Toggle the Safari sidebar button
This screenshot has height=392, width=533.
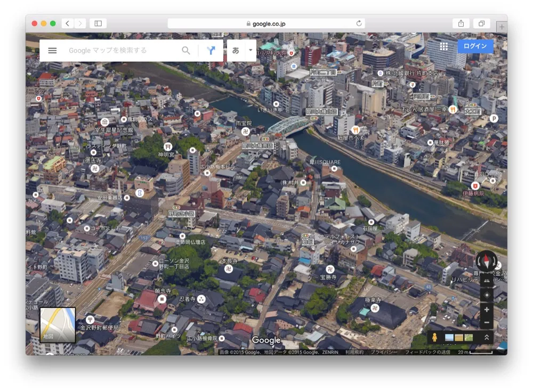point(98,23)
